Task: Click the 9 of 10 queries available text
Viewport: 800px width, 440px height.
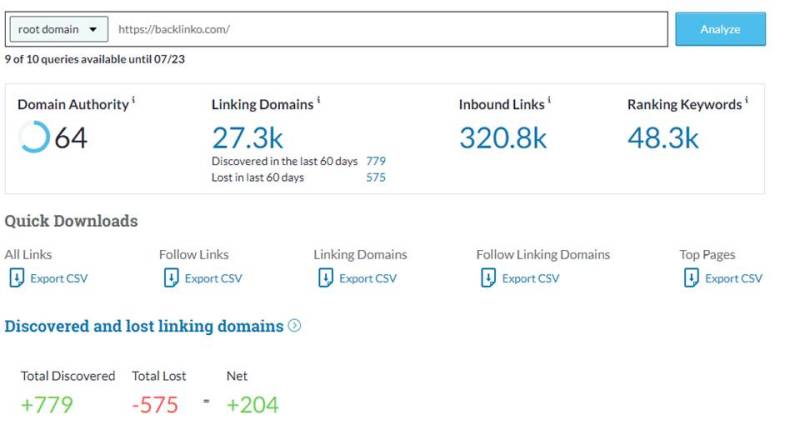Action: pos(95,59)
